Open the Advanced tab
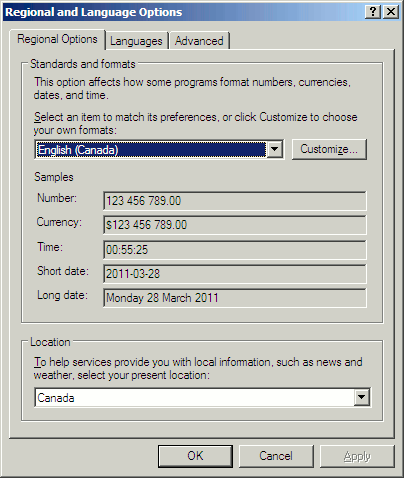 tap(199, 41)
